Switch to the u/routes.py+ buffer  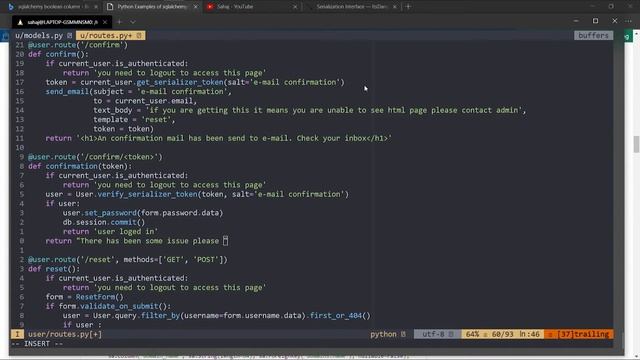click(x=110, y=36)
